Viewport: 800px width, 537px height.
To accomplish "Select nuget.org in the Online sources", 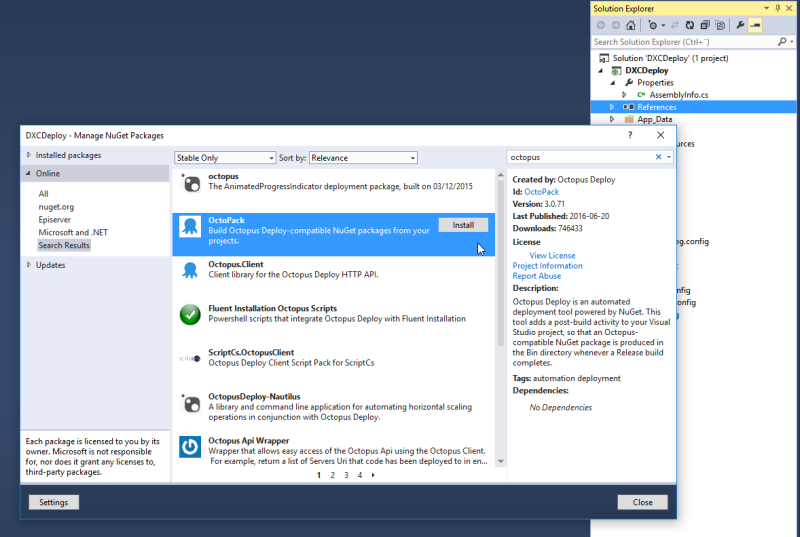I will pyautogui.click(x=56, y=206).
